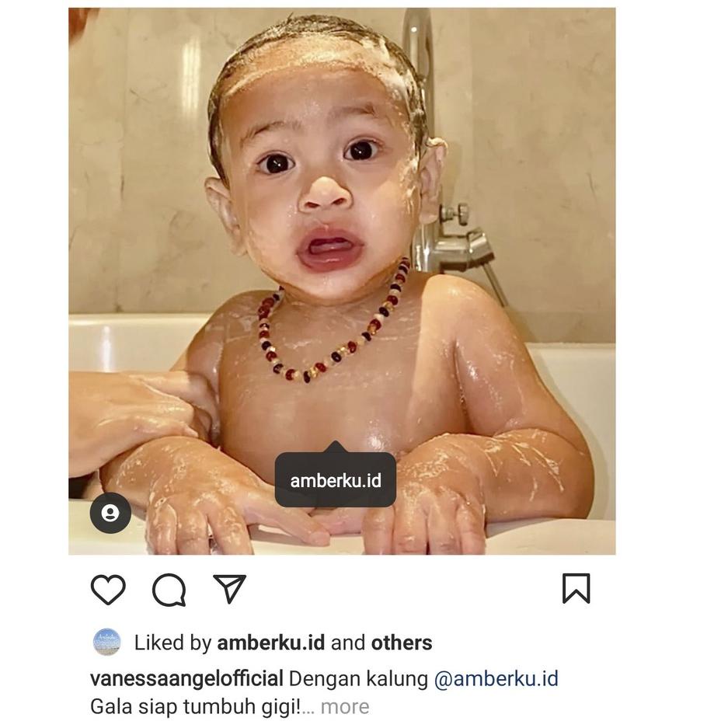Screen dimensions: 728x728
Task: Click the caption words Dengan kalung
Action: click(358, 680)
